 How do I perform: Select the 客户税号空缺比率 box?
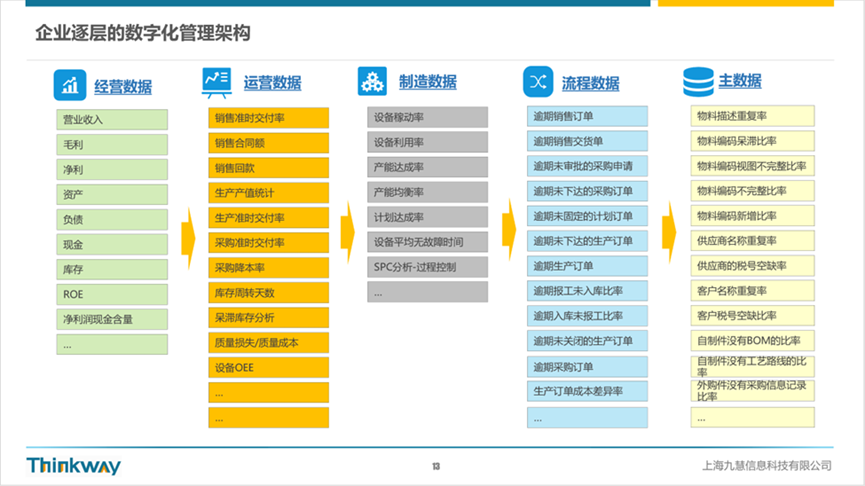point(752,316)
